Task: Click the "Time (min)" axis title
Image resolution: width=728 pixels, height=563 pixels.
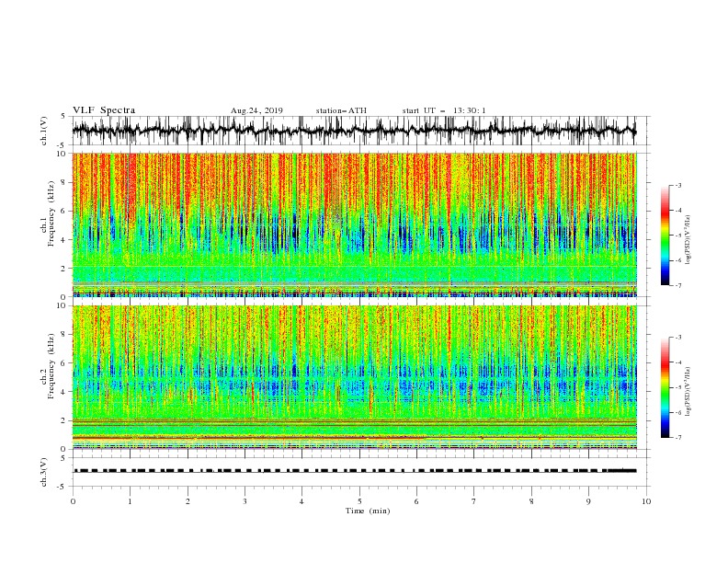Action: click(x=368, y=511)
